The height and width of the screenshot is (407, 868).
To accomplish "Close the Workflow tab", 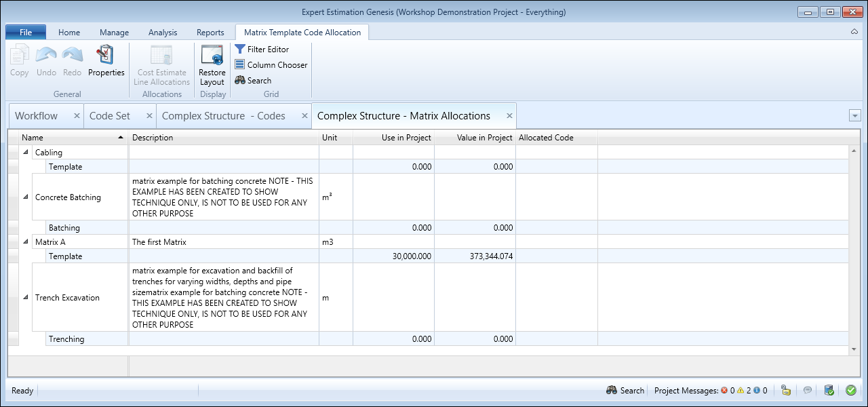I will tap(77, 116).
